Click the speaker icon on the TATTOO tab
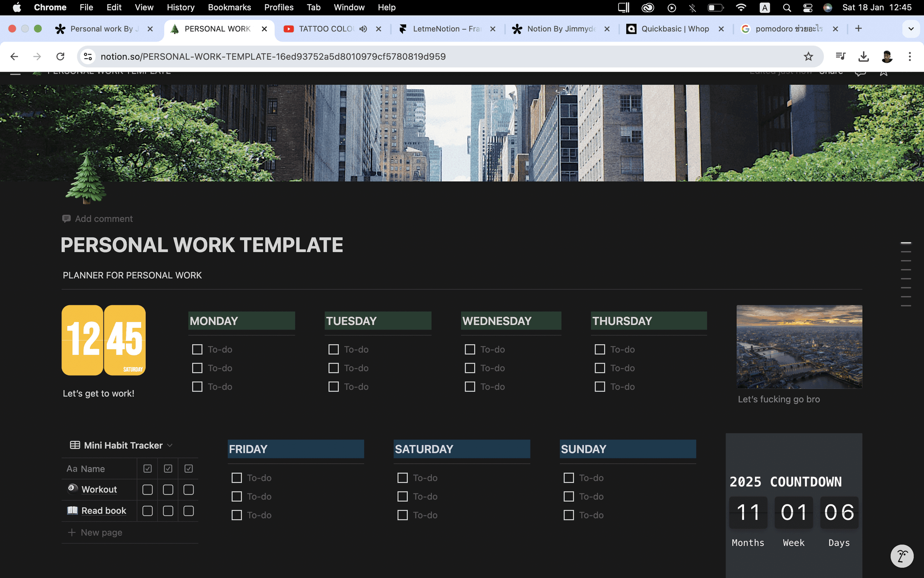924x578 pixels. click(363, 29)
